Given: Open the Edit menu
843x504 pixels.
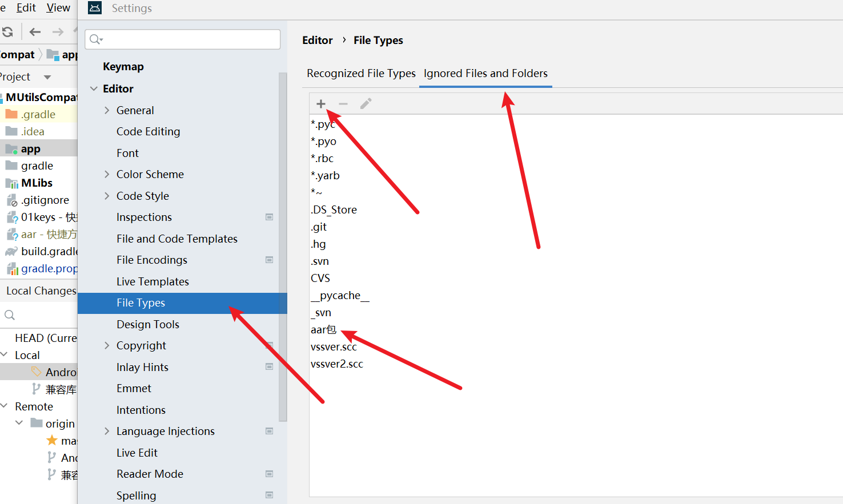Looking at the screenshot, I should pos(26,7).
